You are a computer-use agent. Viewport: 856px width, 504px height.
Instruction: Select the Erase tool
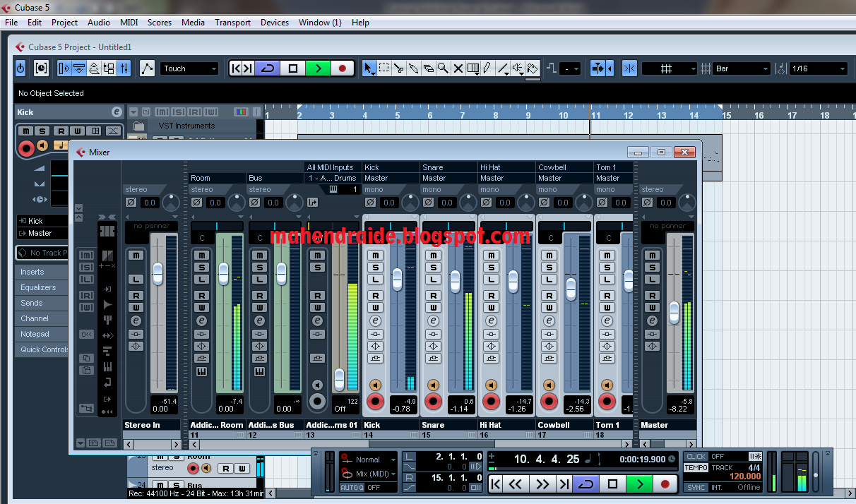[x=428, y=68]
